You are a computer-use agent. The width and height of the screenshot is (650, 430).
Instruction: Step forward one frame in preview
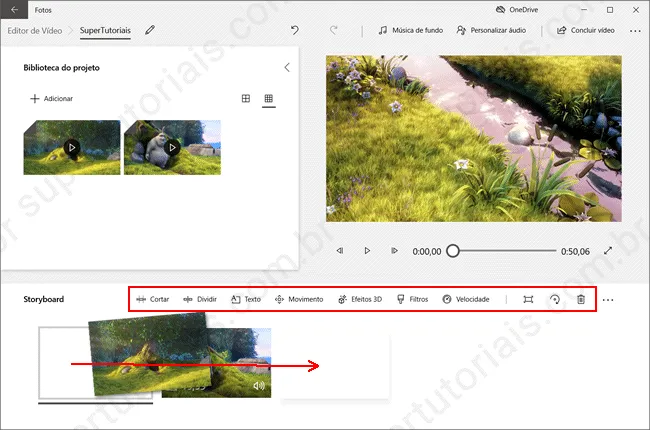(x=394, y=251)
